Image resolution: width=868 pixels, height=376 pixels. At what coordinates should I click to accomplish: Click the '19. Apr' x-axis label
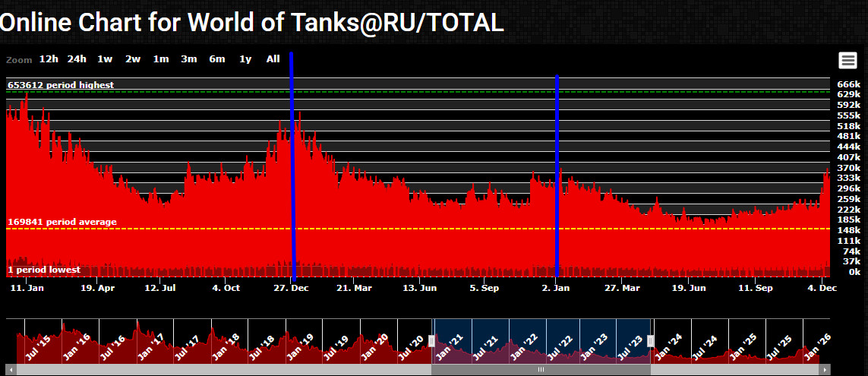pyautogui.click(x=97, y=288)
